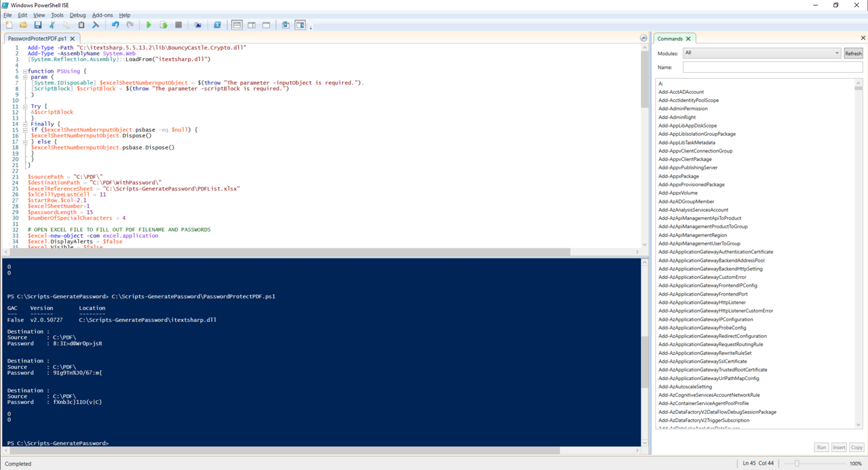Click the Copy button in Commands panel
The image size is (868, 470).
tap(857, 447)
